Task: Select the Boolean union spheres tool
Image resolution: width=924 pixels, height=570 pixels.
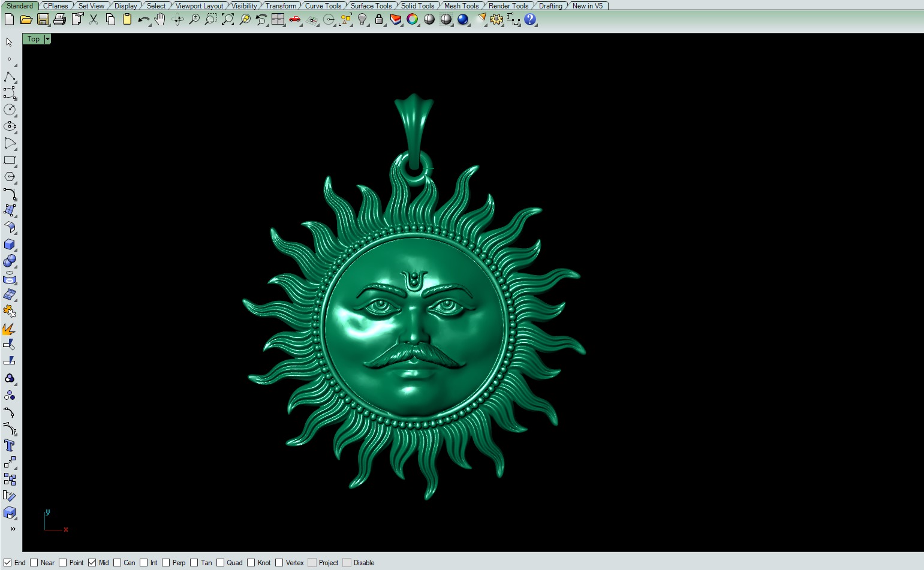Action: pyautogui.click(x=10, y=261)
